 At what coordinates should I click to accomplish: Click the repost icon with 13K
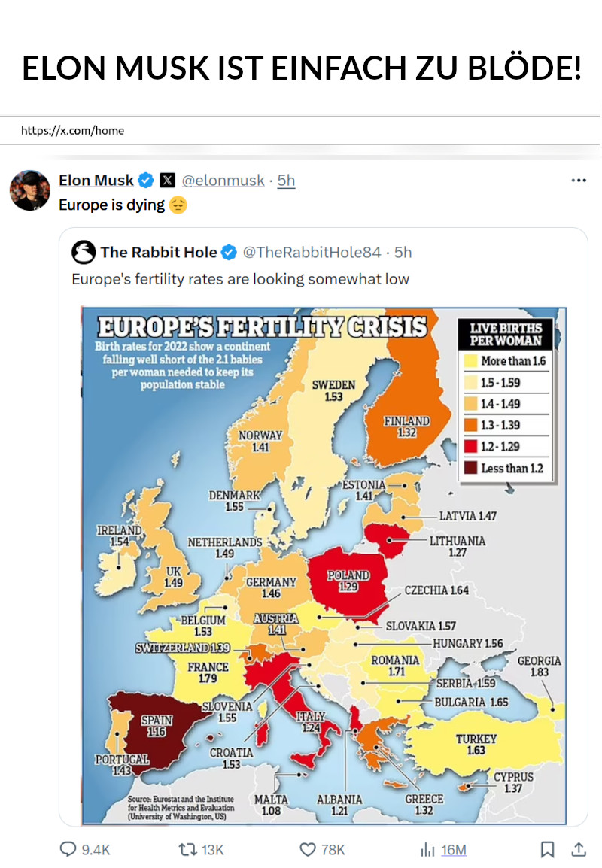pos(187,849)
